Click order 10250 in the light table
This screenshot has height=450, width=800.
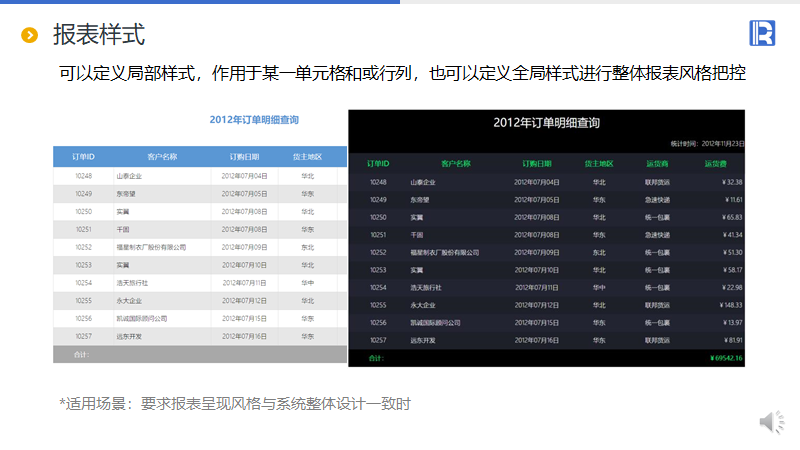point(84,212)
